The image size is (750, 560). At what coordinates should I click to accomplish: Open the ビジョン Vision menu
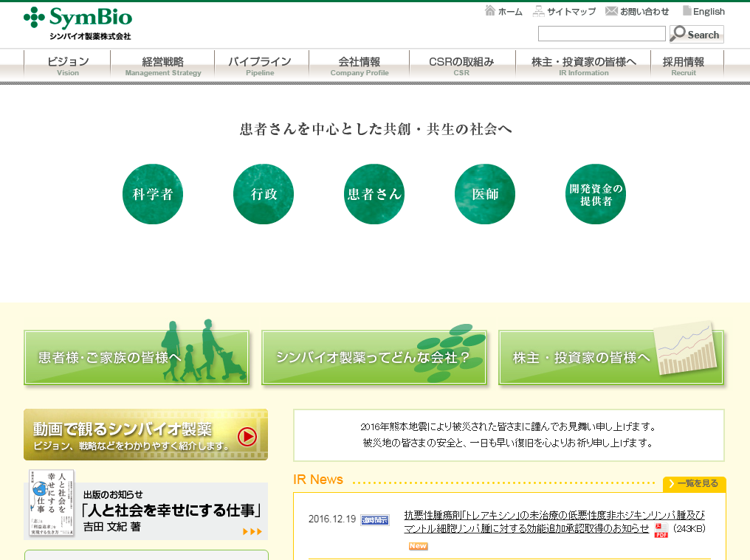pos(68,66)
